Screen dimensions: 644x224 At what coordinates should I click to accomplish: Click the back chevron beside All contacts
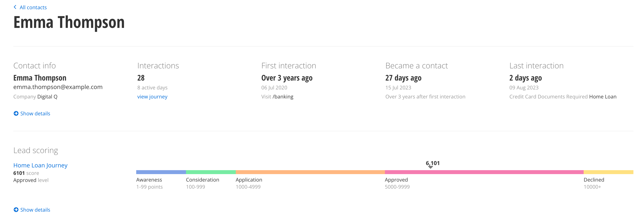tap(15, 7)
